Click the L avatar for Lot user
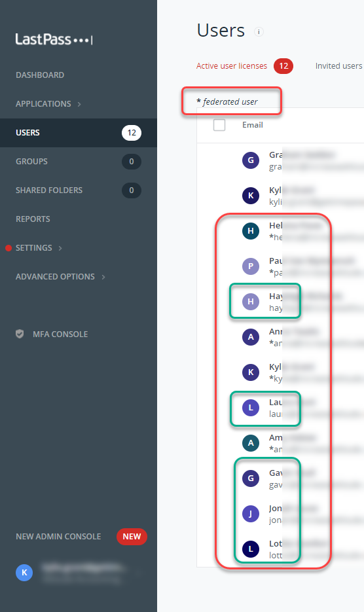The height and width of the screenshot is (612, 364). [251, 549]
